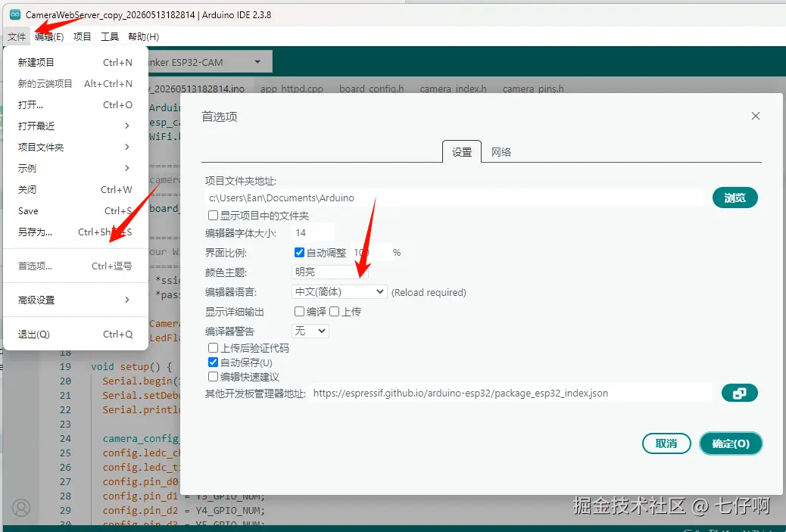Click the editor font size field
The image size is (786, 532).
coord(313,232)
